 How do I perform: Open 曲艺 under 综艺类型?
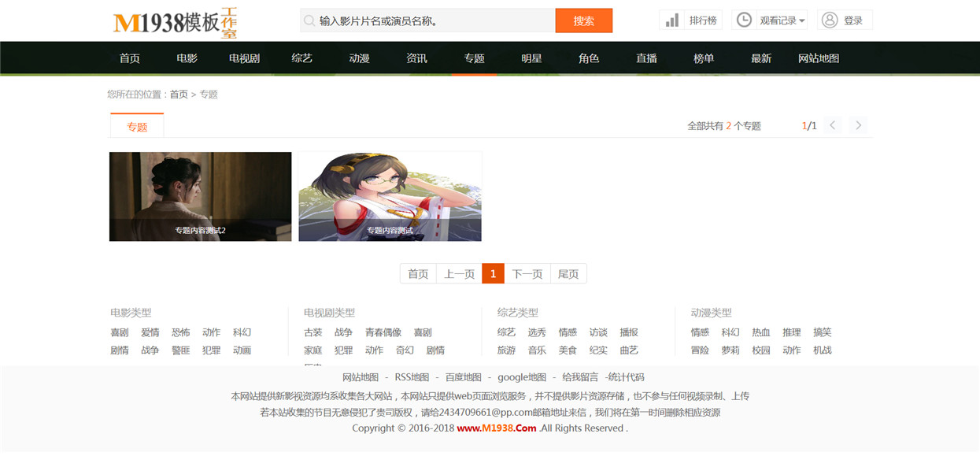(629, 350)
